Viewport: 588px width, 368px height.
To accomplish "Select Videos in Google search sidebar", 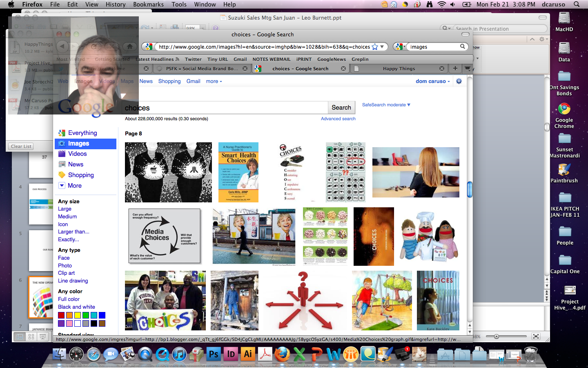I will (77, 154).
